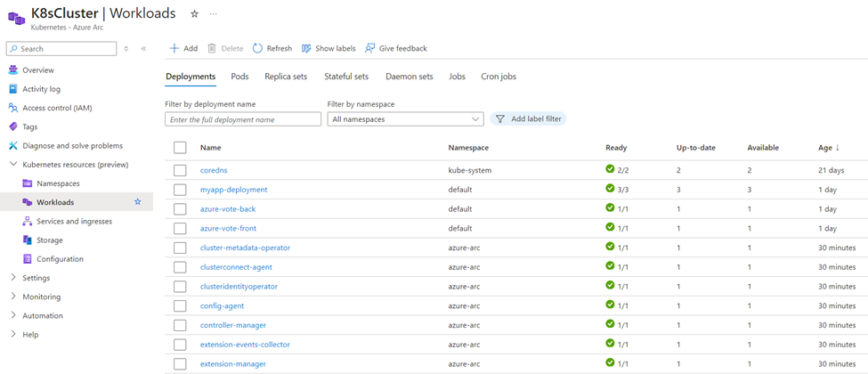
Task: Open the coredns deployment link
Action: 213,170
